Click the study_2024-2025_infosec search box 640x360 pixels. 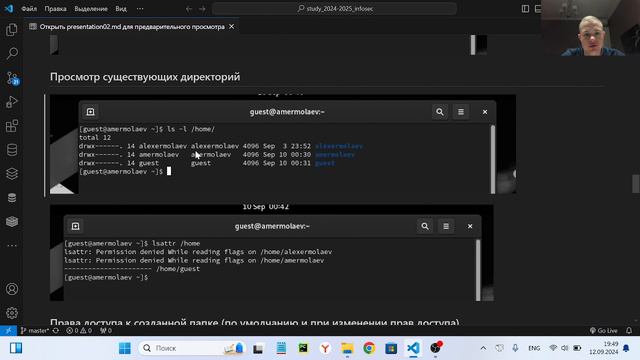tap(334, 9)
